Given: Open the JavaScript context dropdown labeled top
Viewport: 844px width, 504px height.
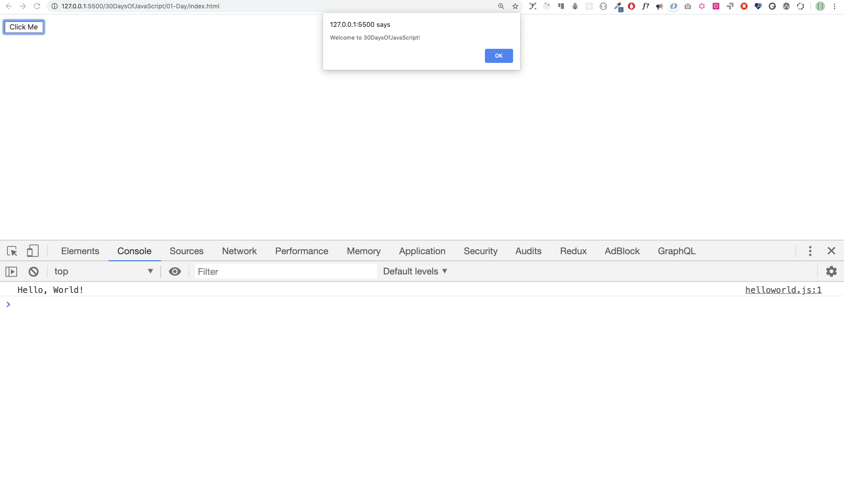Looking at the screenshot, I should coord(104,271).
